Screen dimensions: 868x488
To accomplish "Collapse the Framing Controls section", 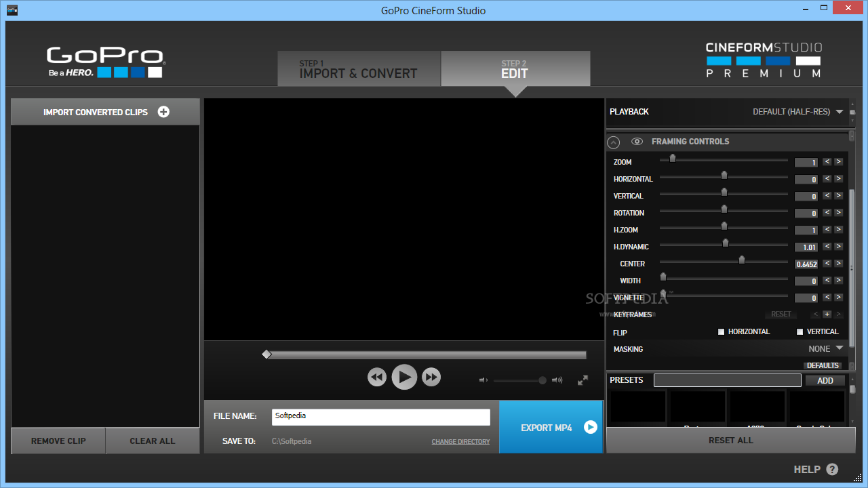I will [x=614, y=142].
